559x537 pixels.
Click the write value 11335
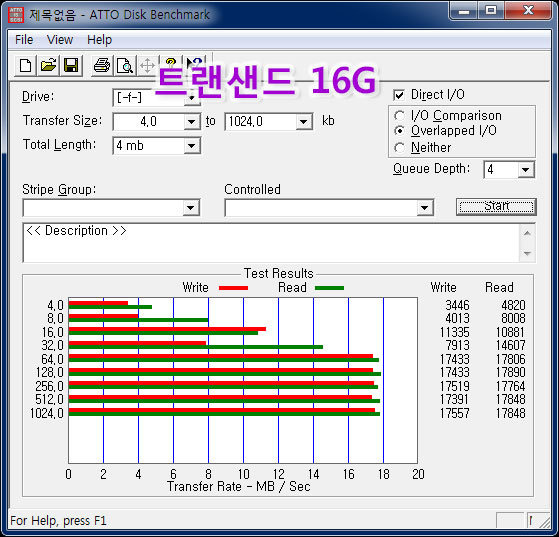click(x=455, y=332)
